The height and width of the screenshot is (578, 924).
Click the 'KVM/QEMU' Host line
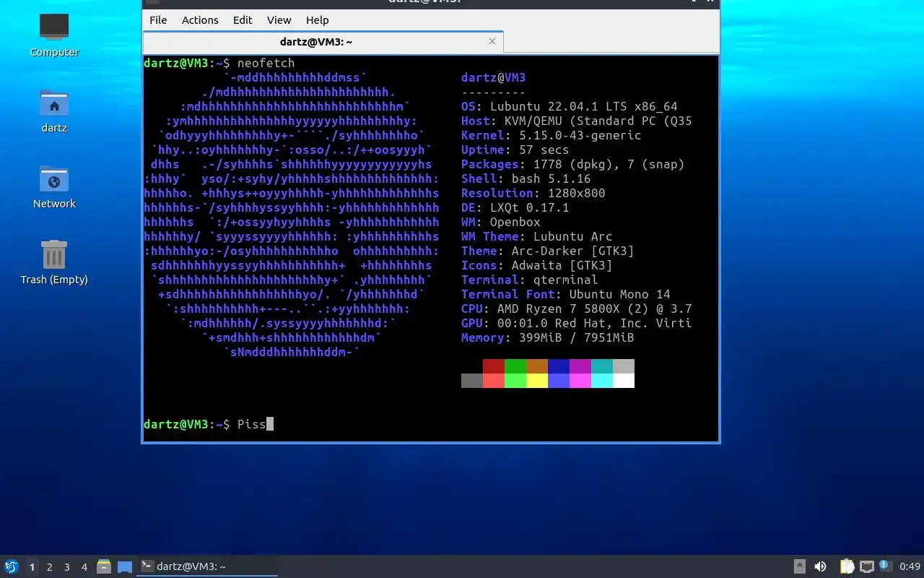(577, 121)
